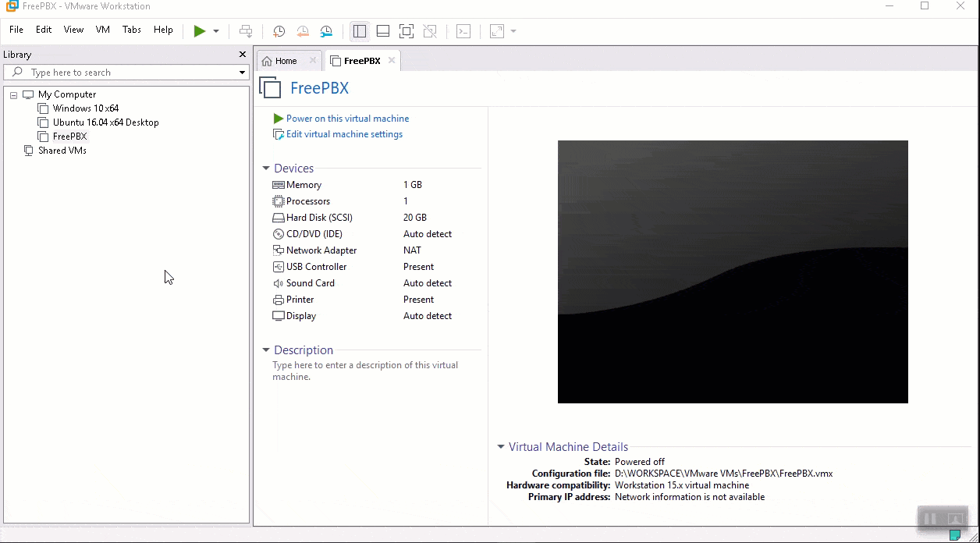
Task: Open the Tabs menu
Action: 132,30
